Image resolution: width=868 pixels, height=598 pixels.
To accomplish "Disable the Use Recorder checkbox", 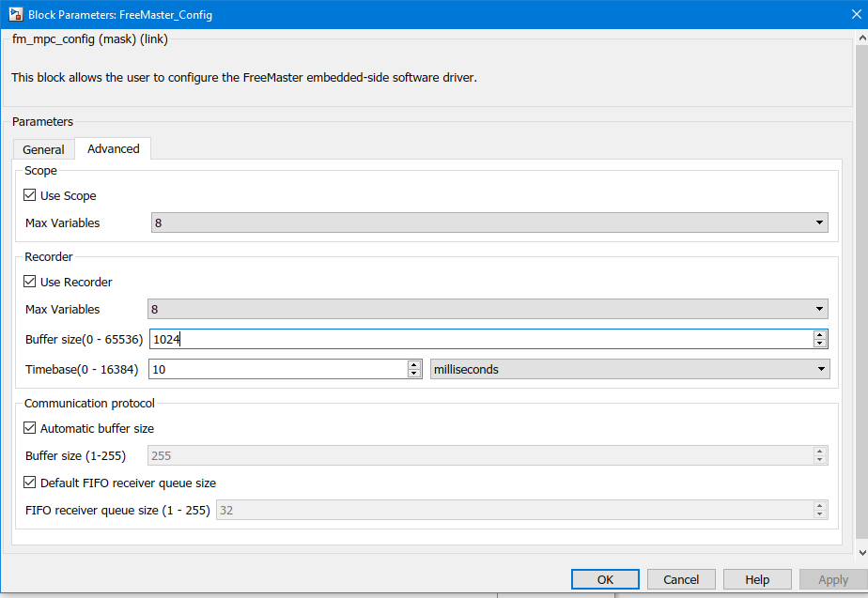I will (31, 282).
